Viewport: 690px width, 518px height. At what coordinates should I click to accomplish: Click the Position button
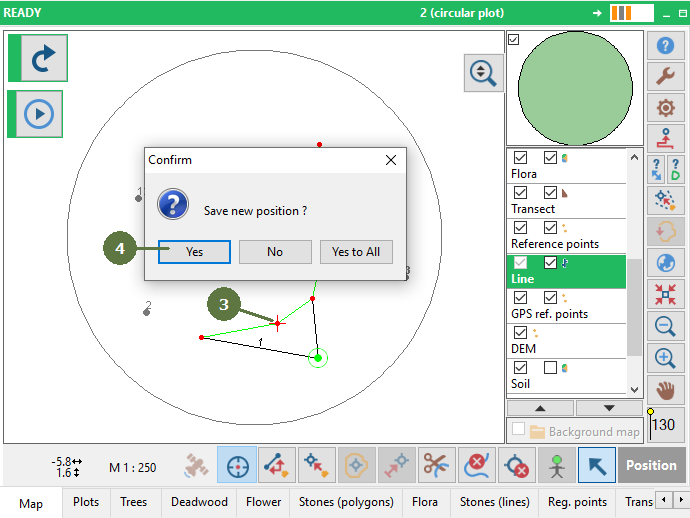[x=651, y=465]
